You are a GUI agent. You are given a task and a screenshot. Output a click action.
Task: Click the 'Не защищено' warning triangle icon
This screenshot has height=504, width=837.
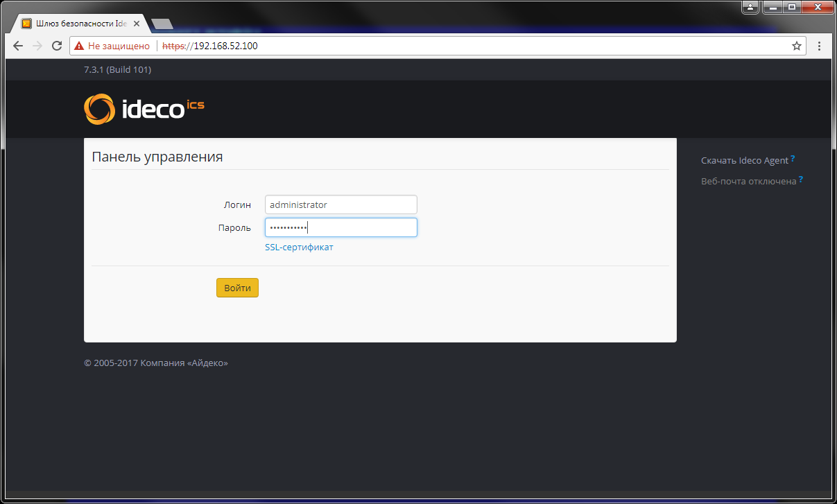[x=80, y=46]
